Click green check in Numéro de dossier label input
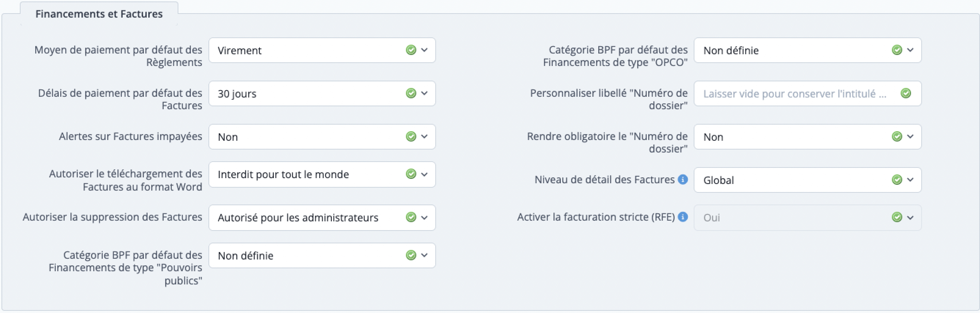The width and height of the screenshot is (980, 313). tap(906, 93)
